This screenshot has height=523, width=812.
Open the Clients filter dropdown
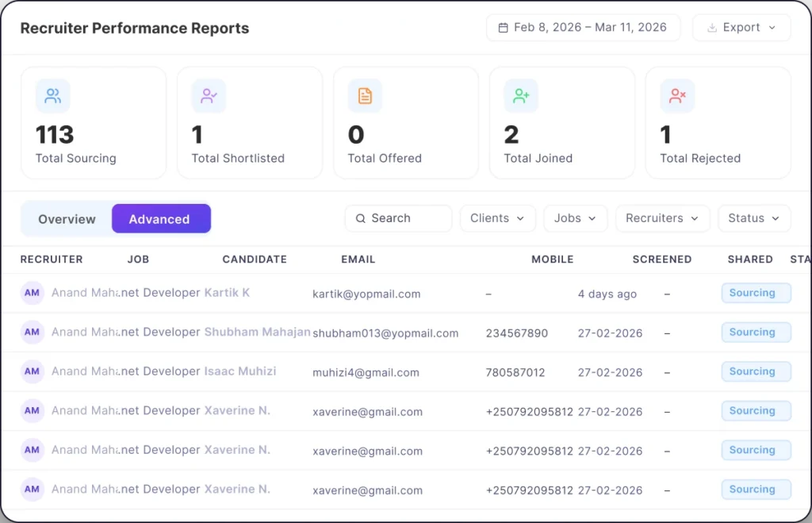[x=497, y=218]
